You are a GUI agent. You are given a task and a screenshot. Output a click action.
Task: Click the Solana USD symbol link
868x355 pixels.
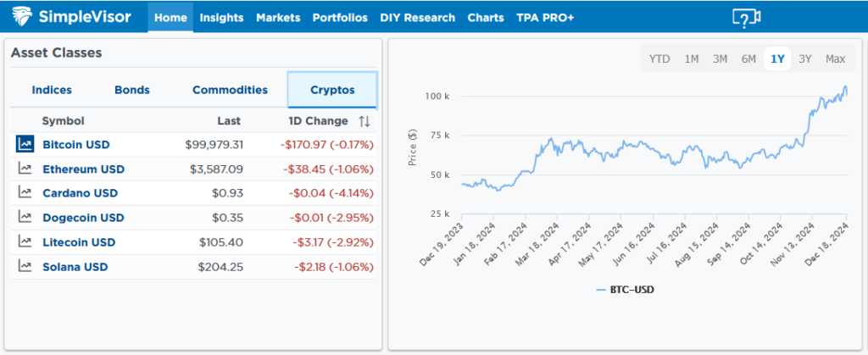(75, 267)
